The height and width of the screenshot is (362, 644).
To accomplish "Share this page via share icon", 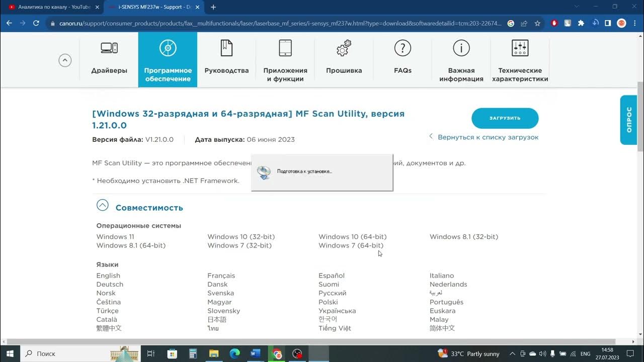I will point(524,23).
